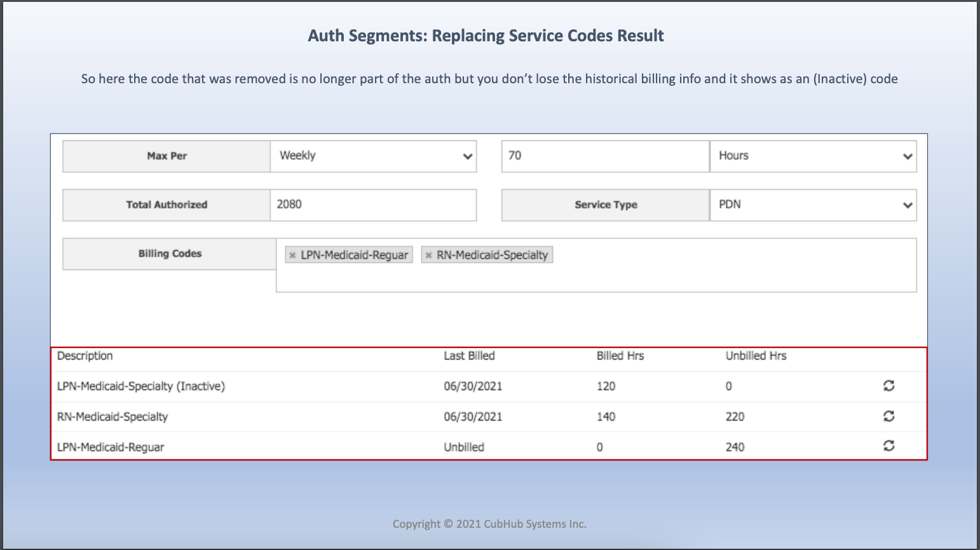Click the Unbilled Hrs column header

point(756,356)
